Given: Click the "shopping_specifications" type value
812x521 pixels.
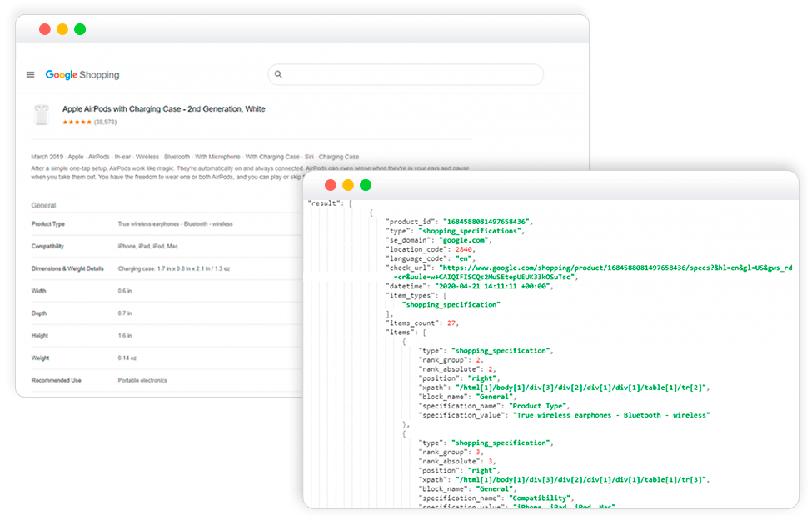Looking at the screenshot, I should (x=470, y=231).
